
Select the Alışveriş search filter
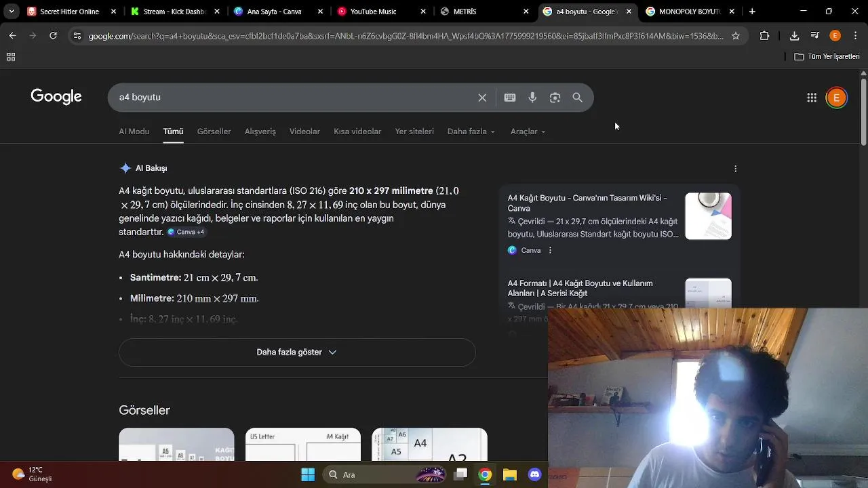(x=260, y=131)
